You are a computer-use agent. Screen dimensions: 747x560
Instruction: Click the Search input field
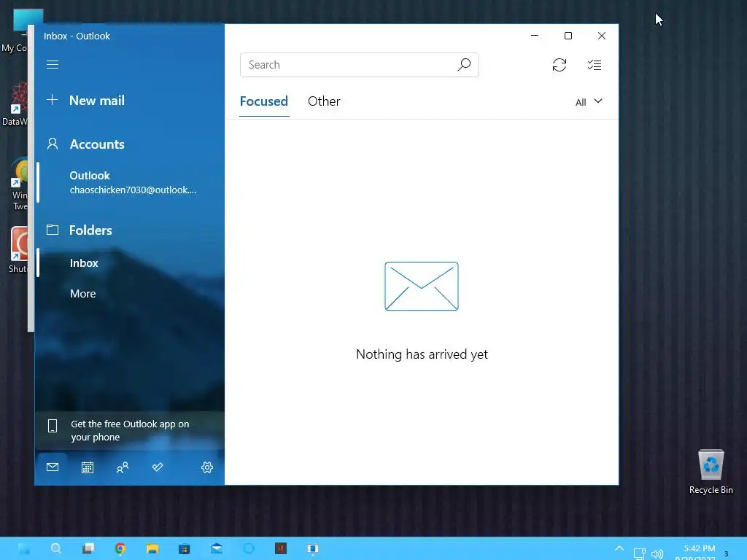point(359,65)
